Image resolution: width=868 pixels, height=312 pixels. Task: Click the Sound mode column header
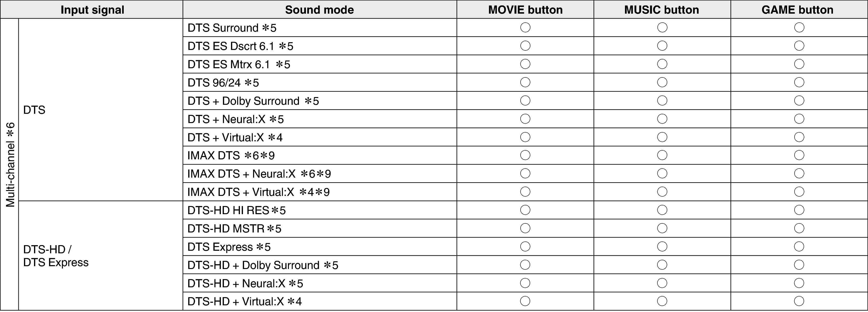(319, 10)
